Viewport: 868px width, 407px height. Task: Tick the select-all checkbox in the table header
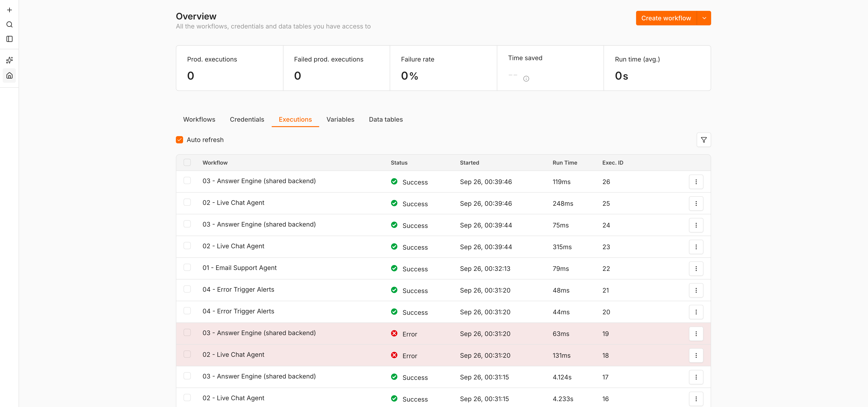click(187, 162)
